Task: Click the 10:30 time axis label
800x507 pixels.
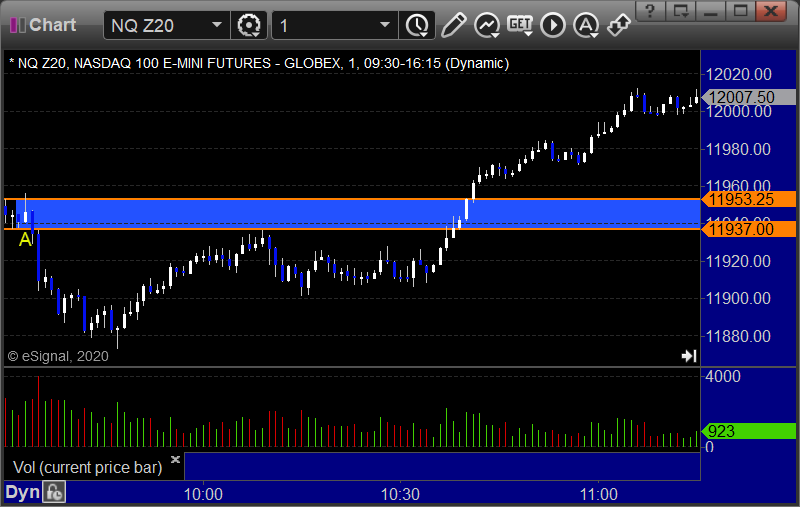Action: pyautogui.click(x=400, y=494)
